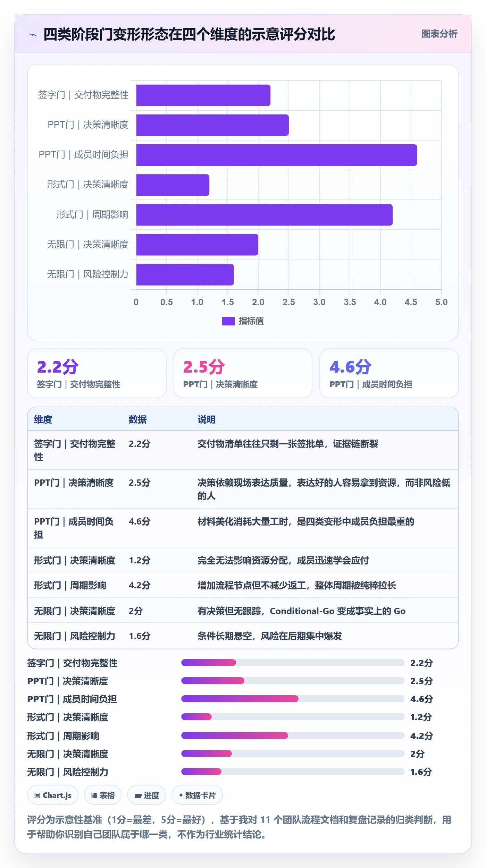Click the 签字门｜交付物完整性 progress bar
Viewport: 486px width, 868px height.
(293, 663)
